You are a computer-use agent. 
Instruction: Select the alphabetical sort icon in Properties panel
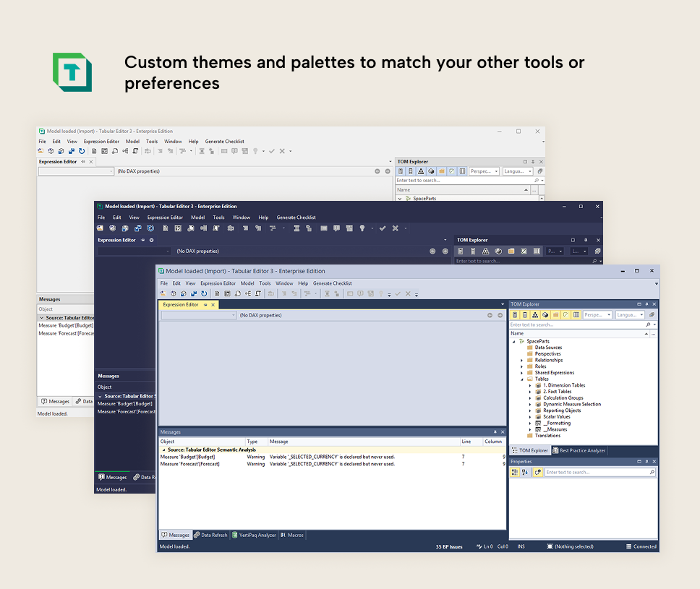[524, 471]
